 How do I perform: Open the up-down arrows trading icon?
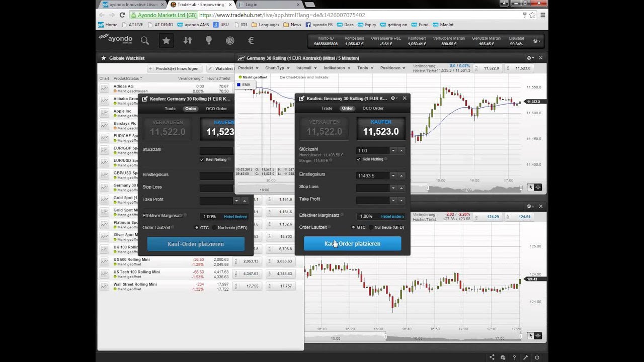(188, 41)
